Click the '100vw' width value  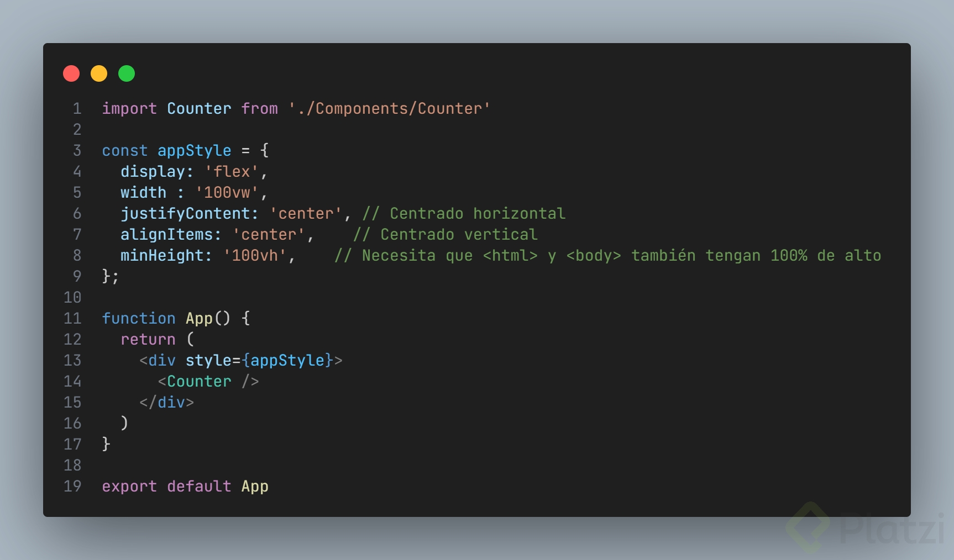(227, 193)
